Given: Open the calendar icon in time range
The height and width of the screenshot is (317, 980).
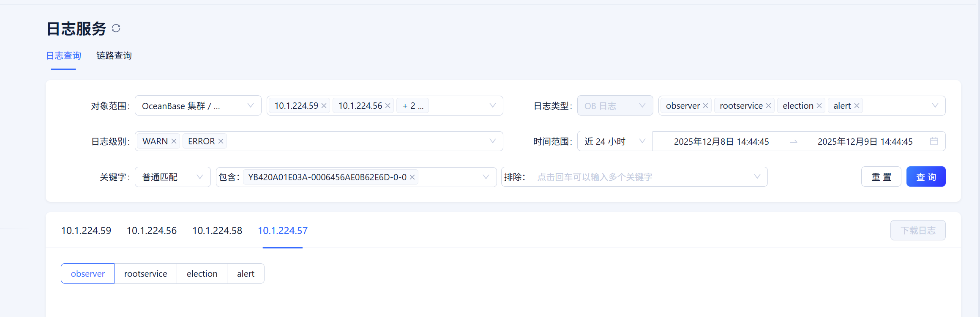Looking at the screenshot, I should pos(934,141).
